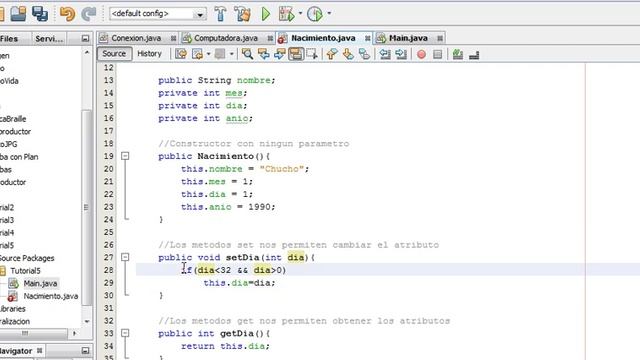Click the Debug Project icon
640x360 pixels.
(287, 14)
